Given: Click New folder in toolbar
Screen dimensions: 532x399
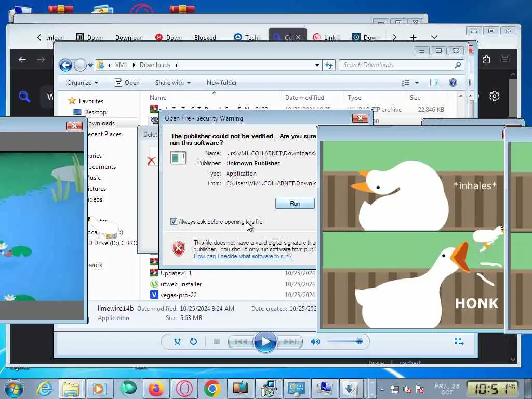Looking at the screenshot, I should coord(222,83).
